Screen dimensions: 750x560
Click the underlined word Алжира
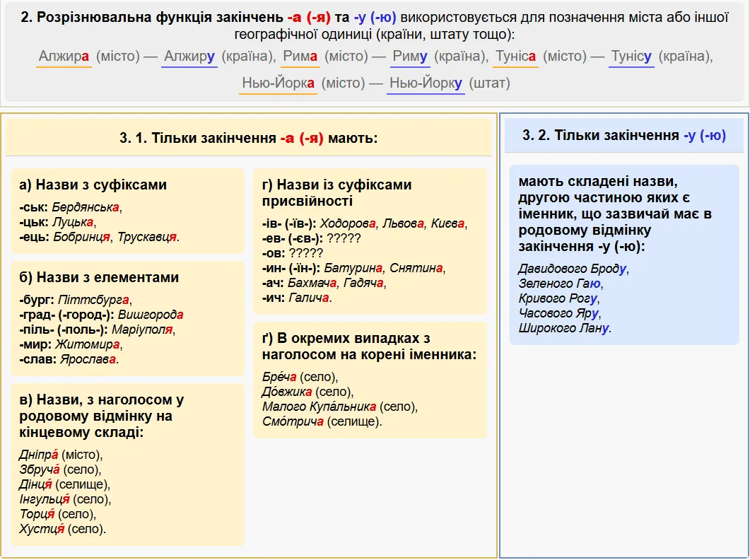64,57
